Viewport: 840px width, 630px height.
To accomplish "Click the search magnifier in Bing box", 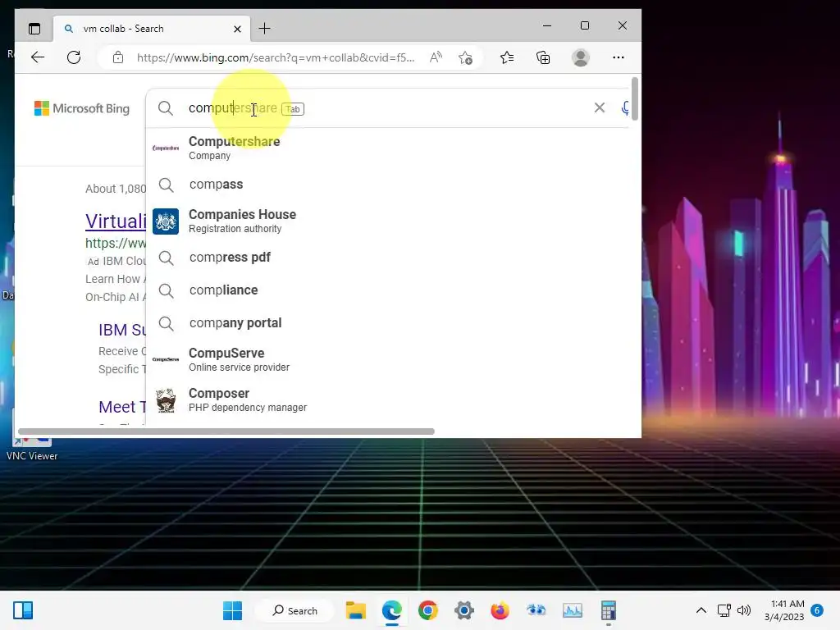I will pyautogui.click(x=166, y=108).
